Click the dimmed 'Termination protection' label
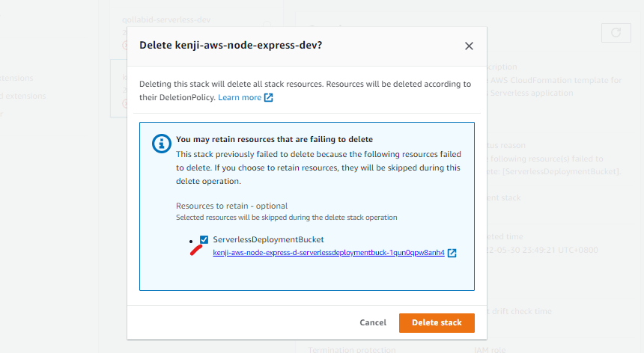644x353 pixels. pos(352,350)
